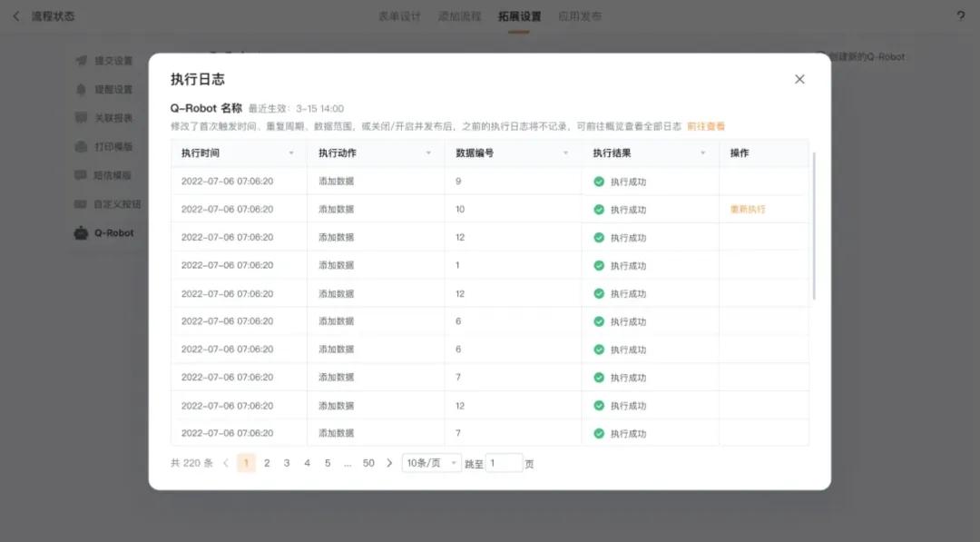
Task: Close the 执行日志 dialog with X
Action: [799, 79]
